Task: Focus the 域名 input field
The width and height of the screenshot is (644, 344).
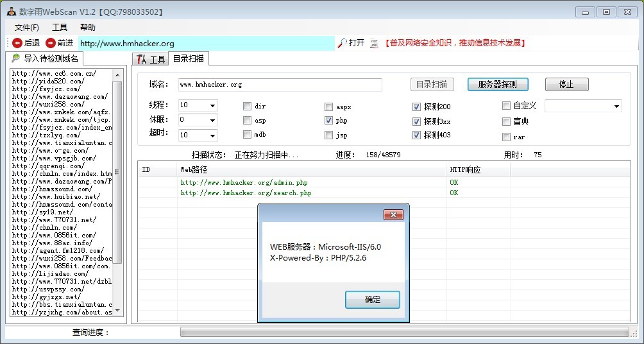Action: pyautogui.click(x=280, y=85)
